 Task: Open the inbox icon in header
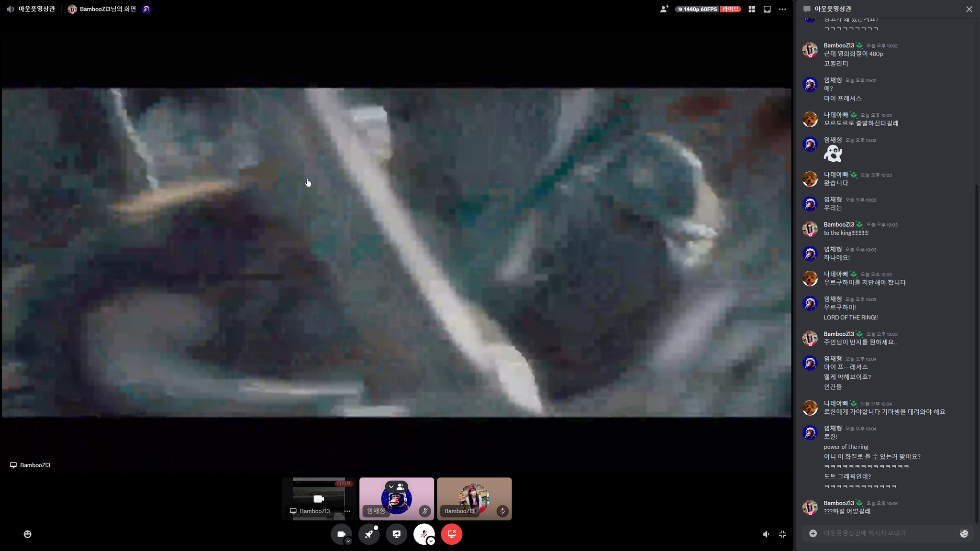point(767,9)
